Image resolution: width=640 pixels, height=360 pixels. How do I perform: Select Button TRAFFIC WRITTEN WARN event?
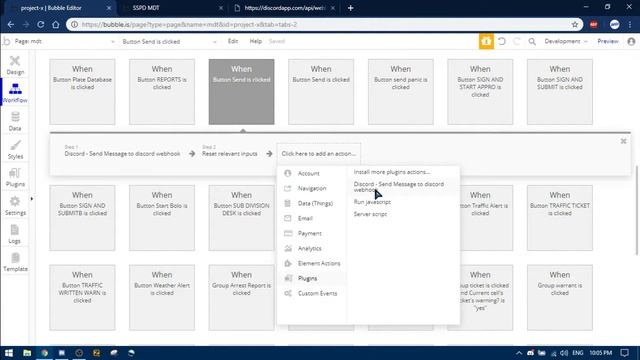coord(82,298)
